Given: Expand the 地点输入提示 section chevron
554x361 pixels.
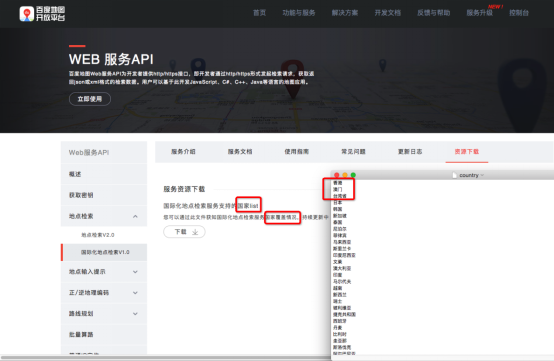Looking at the screenshot, I should tap(135, 272).
